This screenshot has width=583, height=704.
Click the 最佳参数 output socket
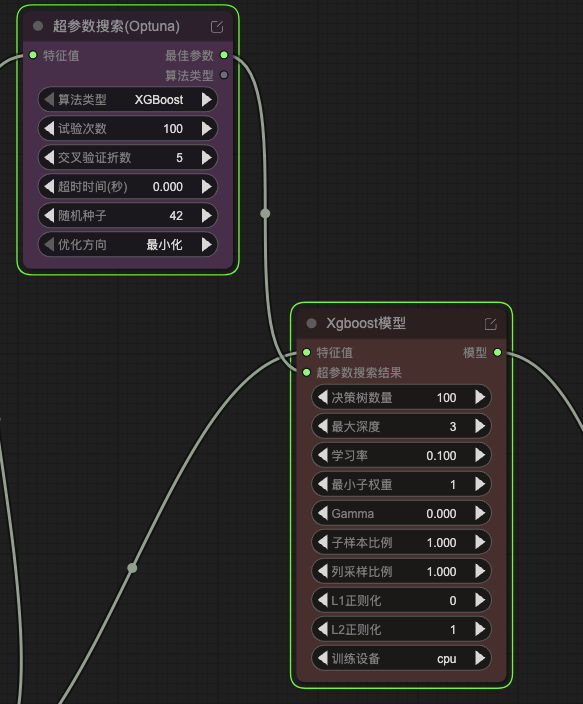point(224,55)
